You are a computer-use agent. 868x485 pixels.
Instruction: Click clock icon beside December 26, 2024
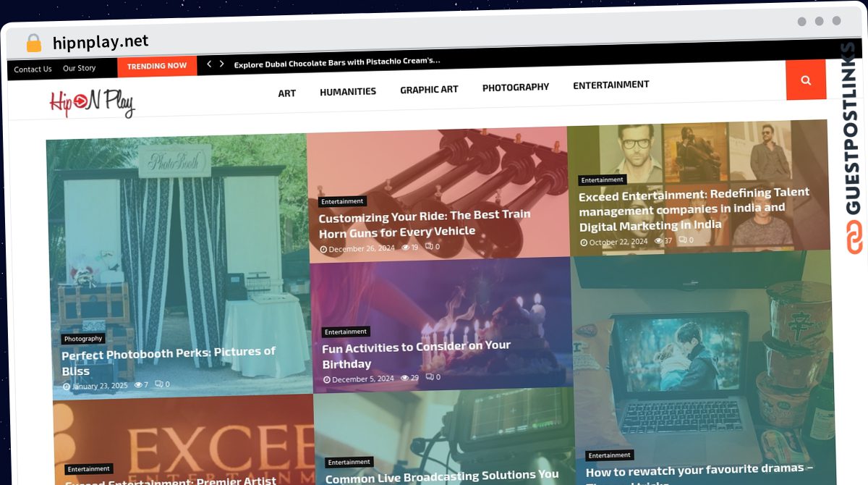pos(323,249)
